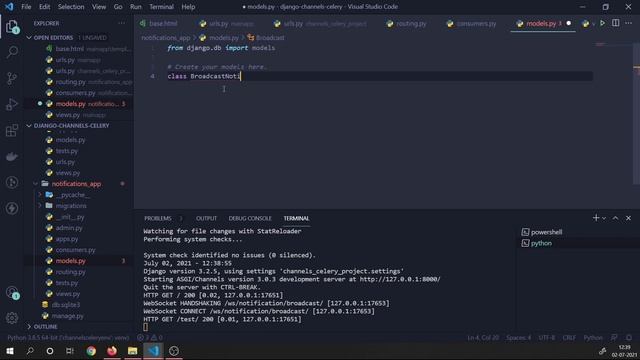Click Ln 4, Col 20 in status bar

click(x=483, y=338)
